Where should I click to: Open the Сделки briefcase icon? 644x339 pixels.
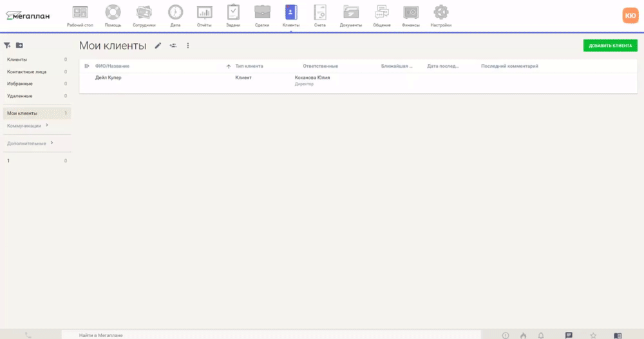262,12
